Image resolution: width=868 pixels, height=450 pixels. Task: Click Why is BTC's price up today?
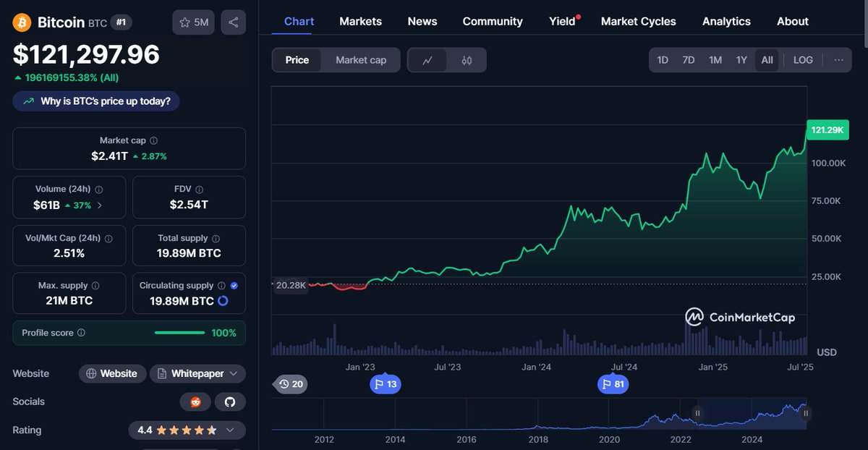[96, 101]
